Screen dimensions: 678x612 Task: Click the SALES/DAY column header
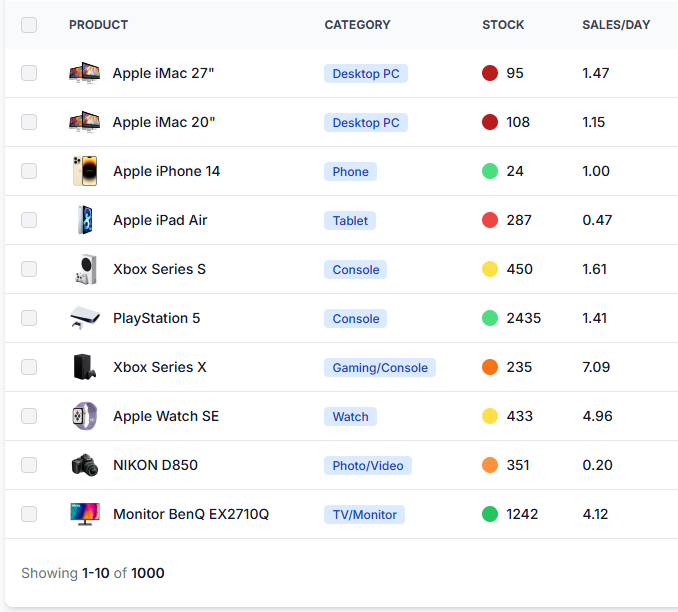pos(616,25)
